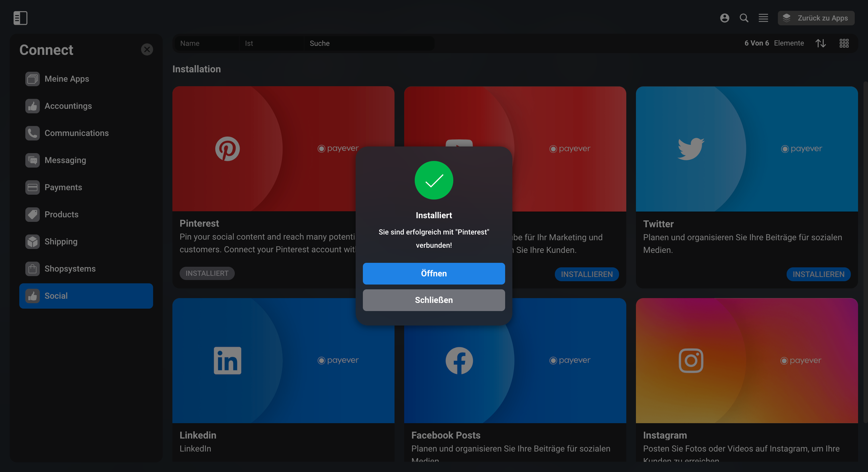
Task: Click the Twitter bird logo
Action: tap(691, 149)
